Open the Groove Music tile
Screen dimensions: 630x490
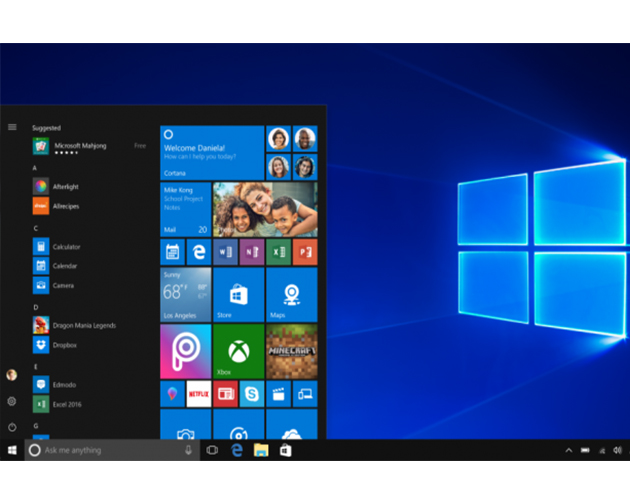point(239,425)
